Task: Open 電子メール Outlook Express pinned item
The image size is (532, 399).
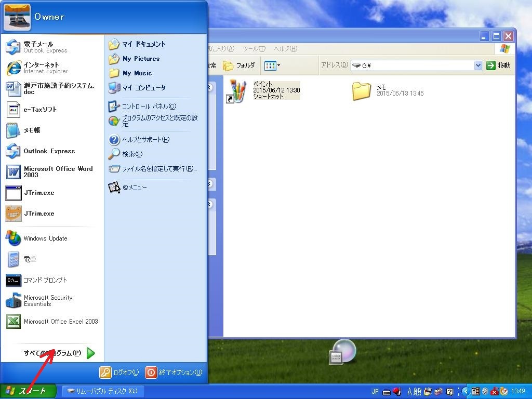Action: pyautogui.click(x=52, y=47)
